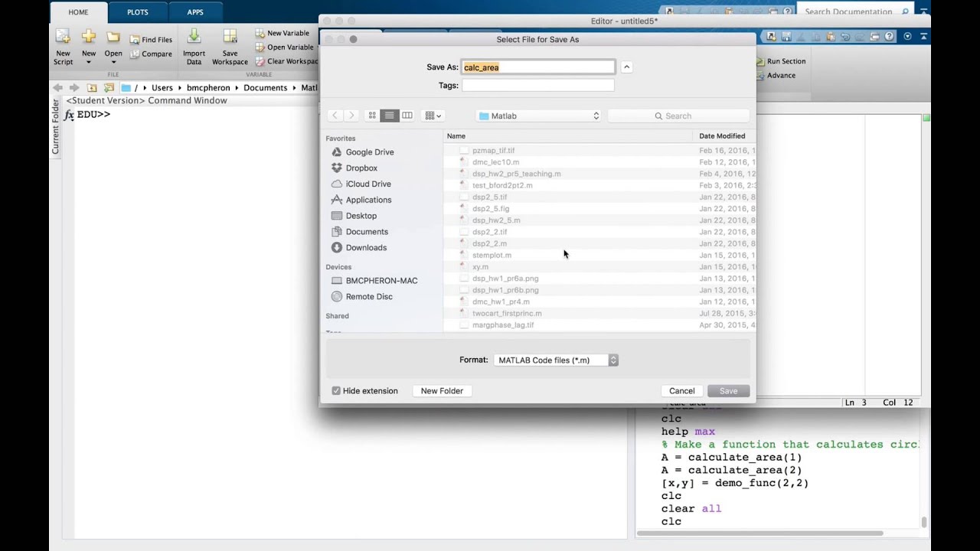Click the Editor toolbar switch windows icon
This screenshot has height=551, width=980.
[876, 37]
